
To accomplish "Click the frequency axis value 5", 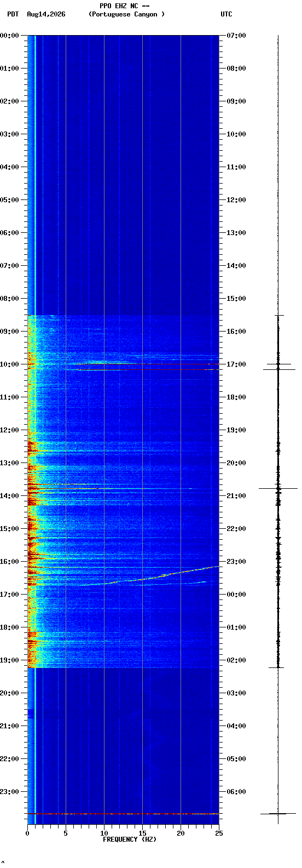I will (x=66, y=833).
